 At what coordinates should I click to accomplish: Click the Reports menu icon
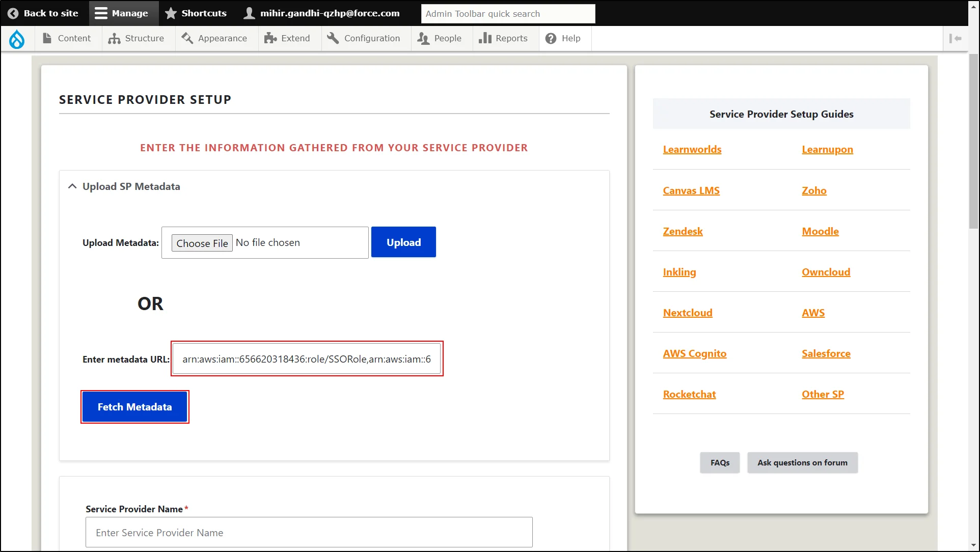point(484,38)
